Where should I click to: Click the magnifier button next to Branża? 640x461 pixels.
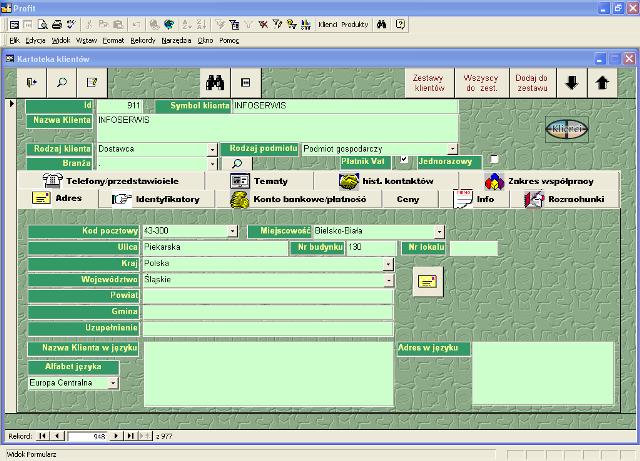click(x=237, y=164)
